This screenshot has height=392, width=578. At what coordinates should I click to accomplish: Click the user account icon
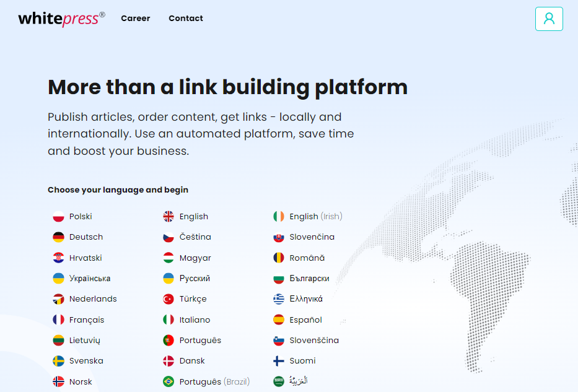tap(548, 19)
